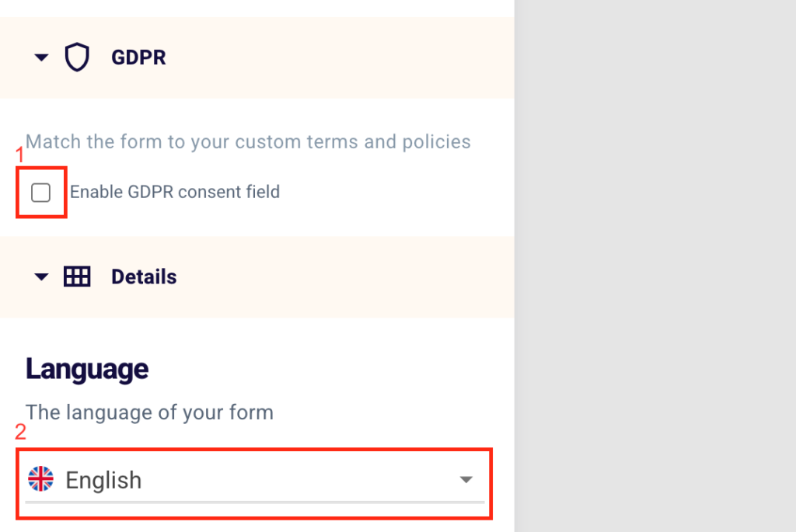796x532 pixels.
Task: Click the GDPR section title
Action: 138,57
